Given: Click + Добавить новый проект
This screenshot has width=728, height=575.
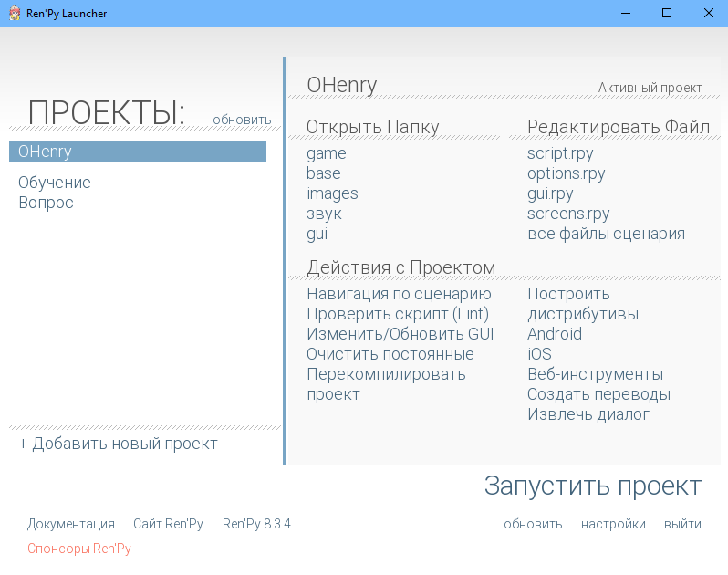Looking at the screenshot, I should point(118,444).
